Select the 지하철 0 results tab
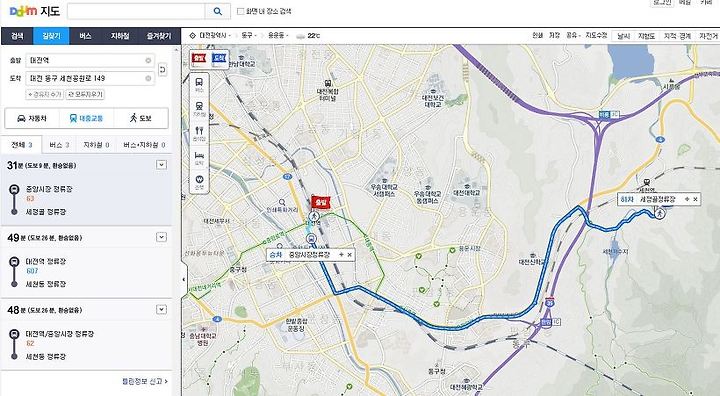720x396 pixels. [x=96, y=145]
